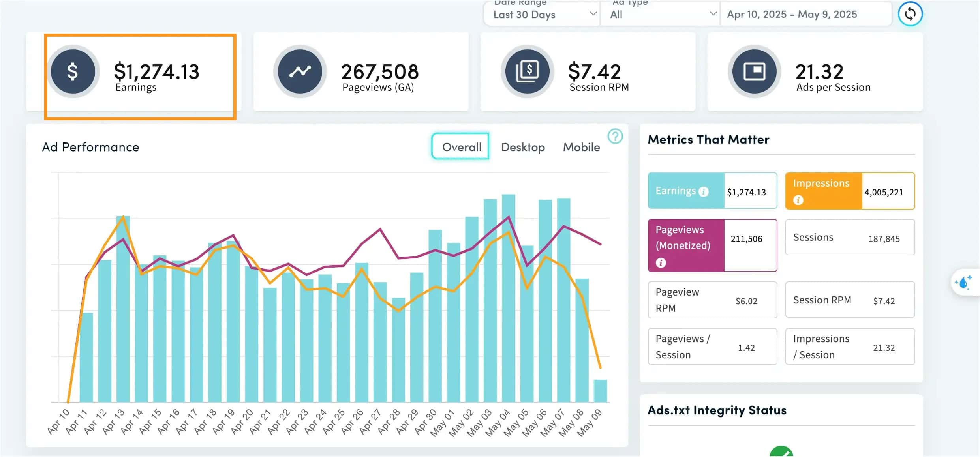Toggle the Impressions metric tile
Image resolution: width=980 pixels, height=457 pixels.
click(x=850, y=191)
